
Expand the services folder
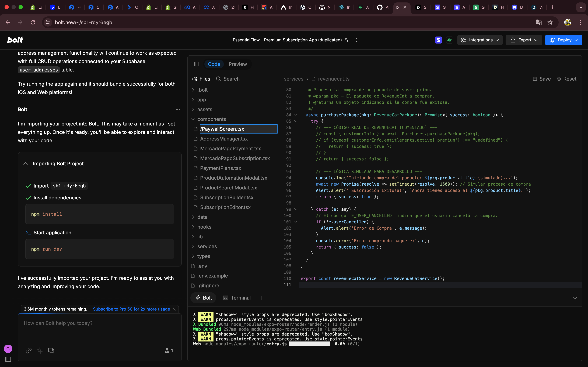click(x=207, y=246)
